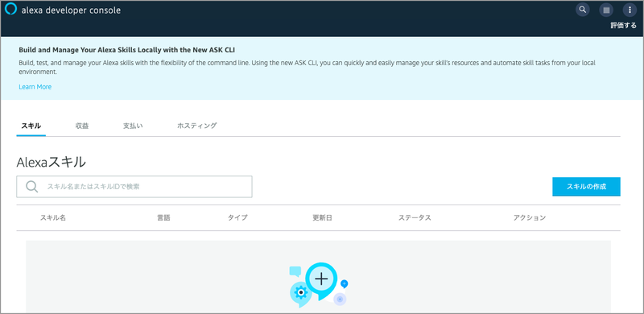Click the alexa developer console title
The height and width of the screenshot is (314, 644).
tap(71, 10)
